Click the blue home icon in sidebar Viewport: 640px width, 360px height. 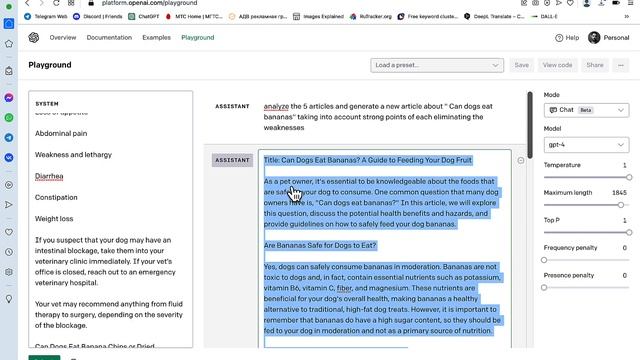tap(9, 24)
